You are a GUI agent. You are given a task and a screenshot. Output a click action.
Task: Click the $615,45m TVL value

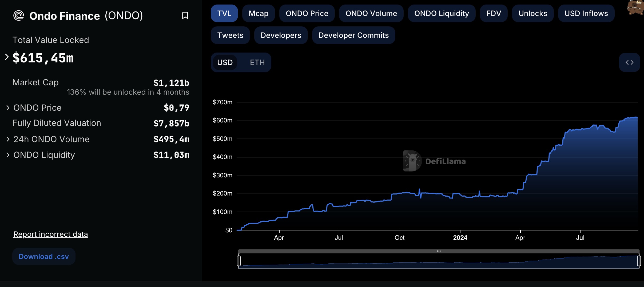click(x=43, y=58)
